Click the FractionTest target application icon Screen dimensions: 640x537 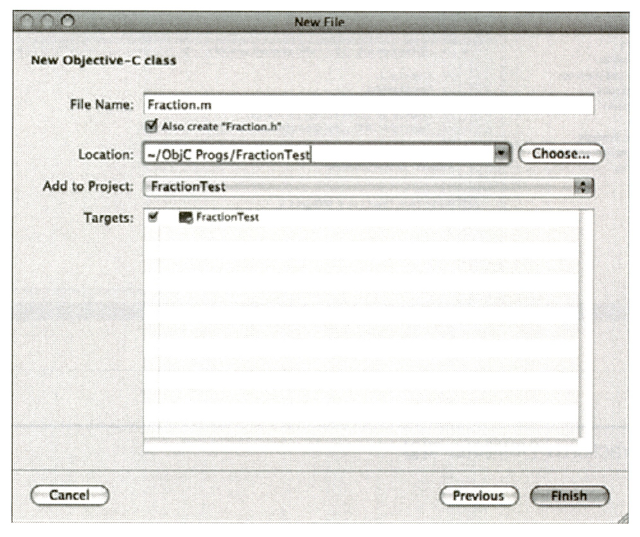[x=185, y=217]
